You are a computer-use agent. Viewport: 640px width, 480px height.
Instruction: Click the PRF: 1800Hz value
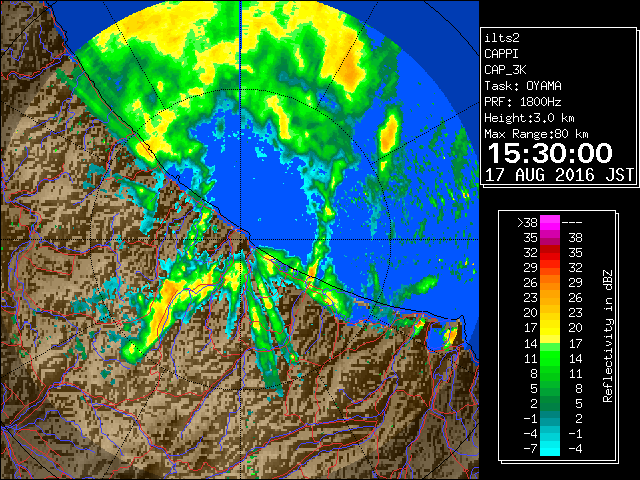click(x=523, y=102)
